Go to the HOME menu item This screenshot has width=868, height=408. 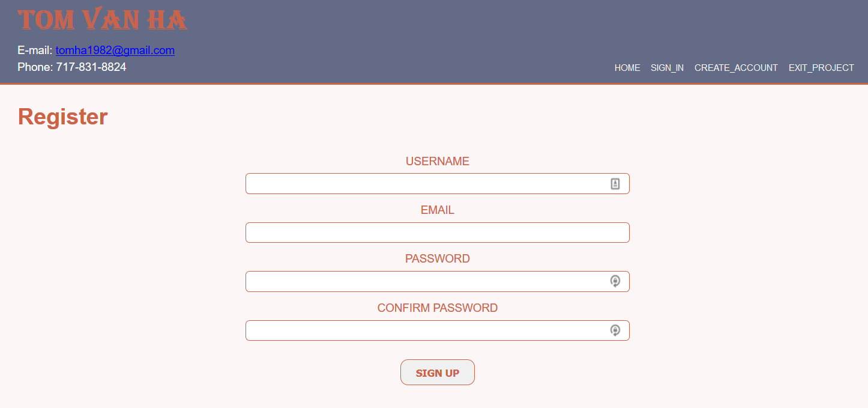click(x=627, y=68)
